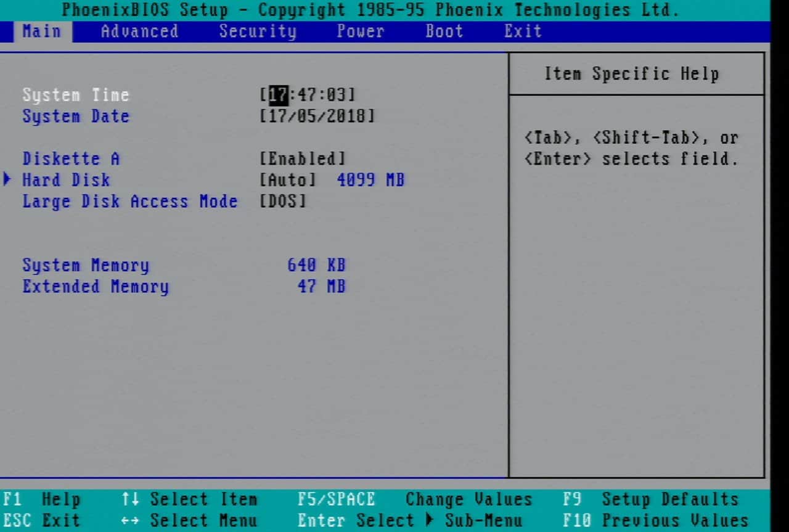This screenshot has width=789, height=532.
Task: Click the System Date label
Action: [76, 116]
